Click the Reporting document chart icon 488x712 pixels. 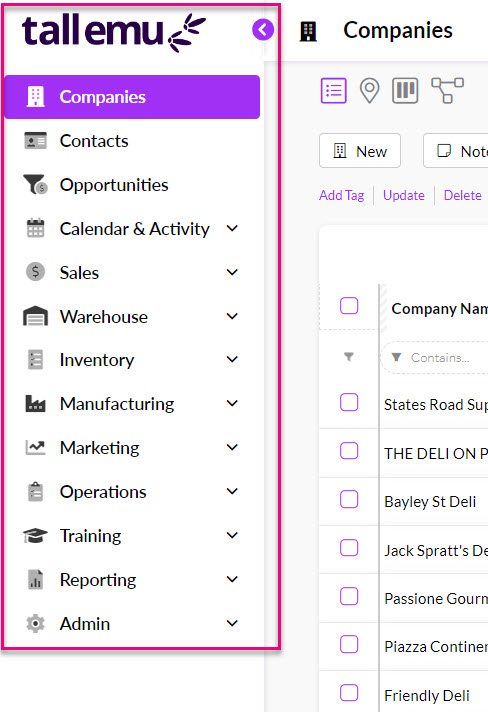pos(35,579)
